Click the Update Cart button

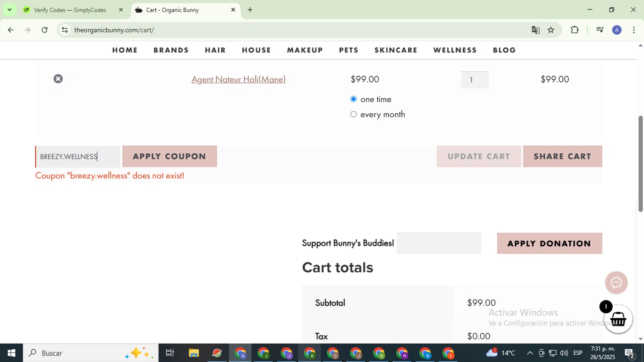pos(479,156)
